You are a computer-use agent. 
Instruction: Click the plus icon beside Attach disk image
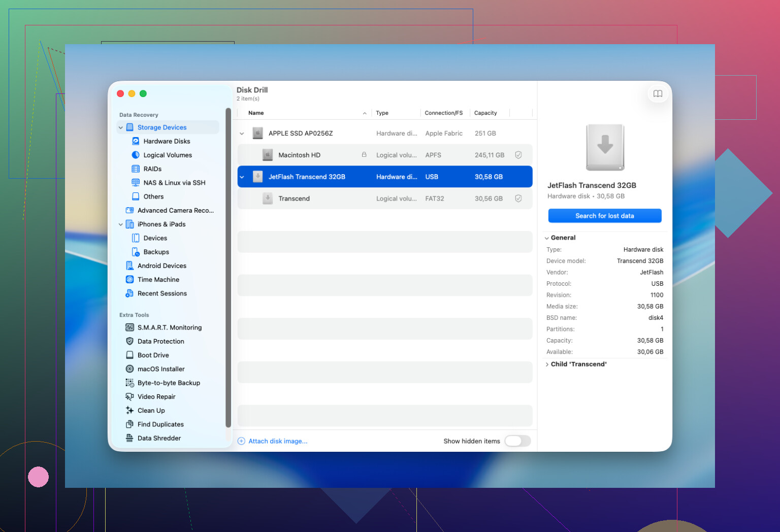click(x=241, y=441)
